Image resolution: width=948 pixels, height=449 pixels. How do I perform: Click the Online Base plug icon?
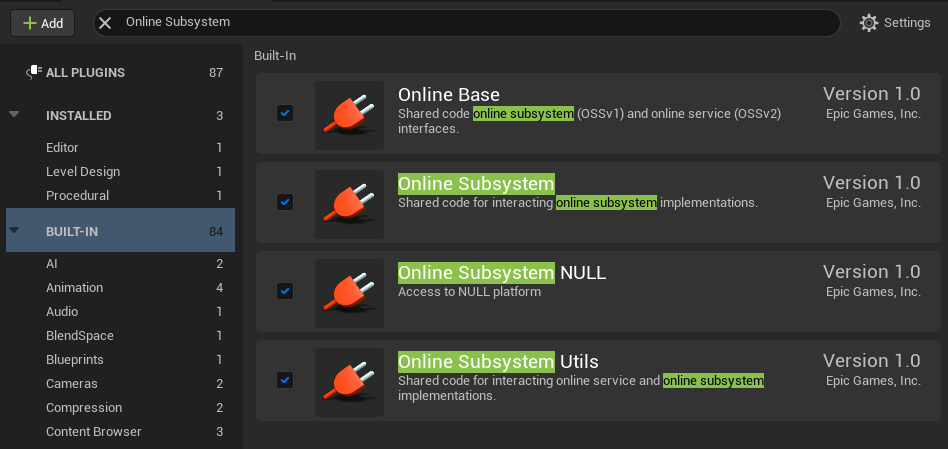click(349, 115)
